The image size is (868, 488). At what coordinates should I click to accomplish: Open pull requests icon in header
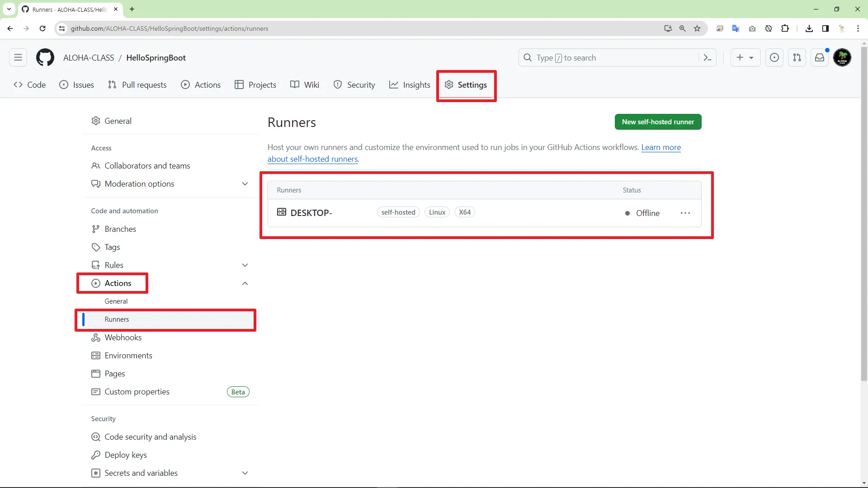[797, 58]
